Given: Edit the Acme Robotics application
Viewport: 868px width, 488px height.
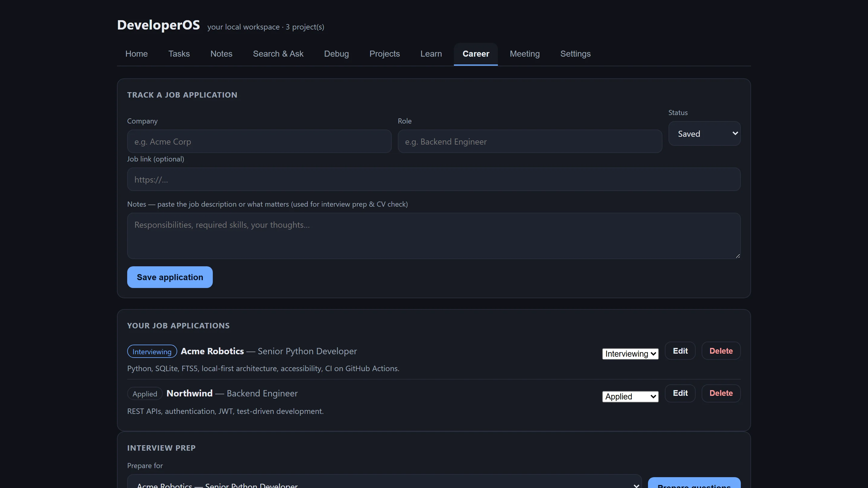Looking at the screenshot, I should coord(680,351).
